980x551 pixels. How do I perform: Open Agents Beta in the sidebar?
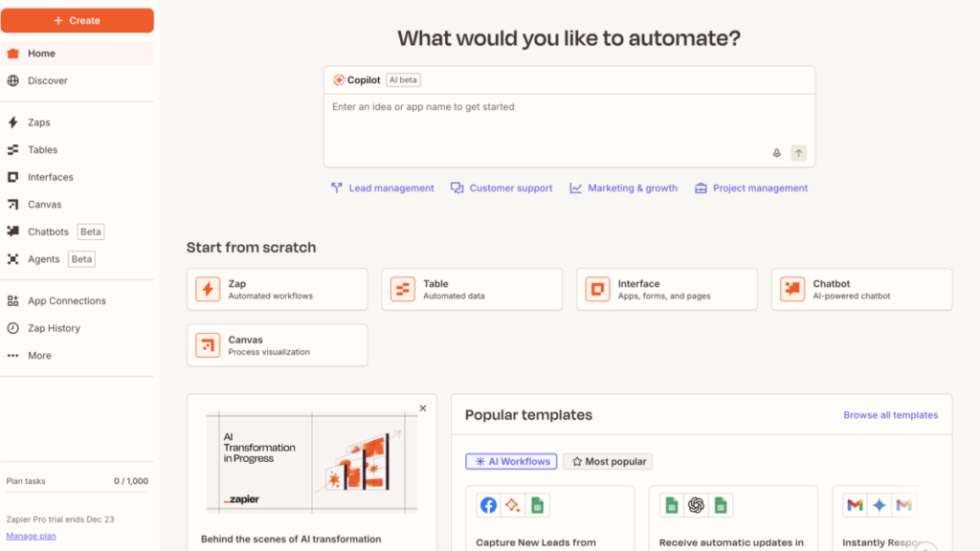coord(44,259)
